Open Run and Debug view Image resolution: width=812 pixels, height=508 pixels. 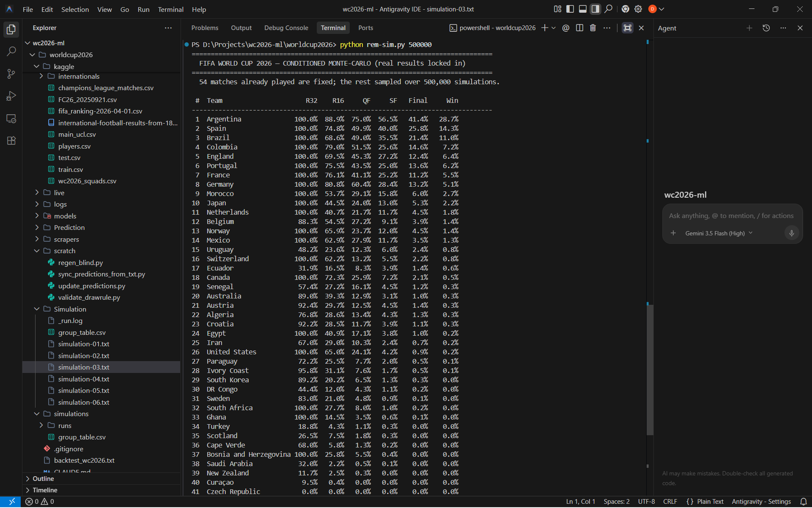[x=11, y=96]
